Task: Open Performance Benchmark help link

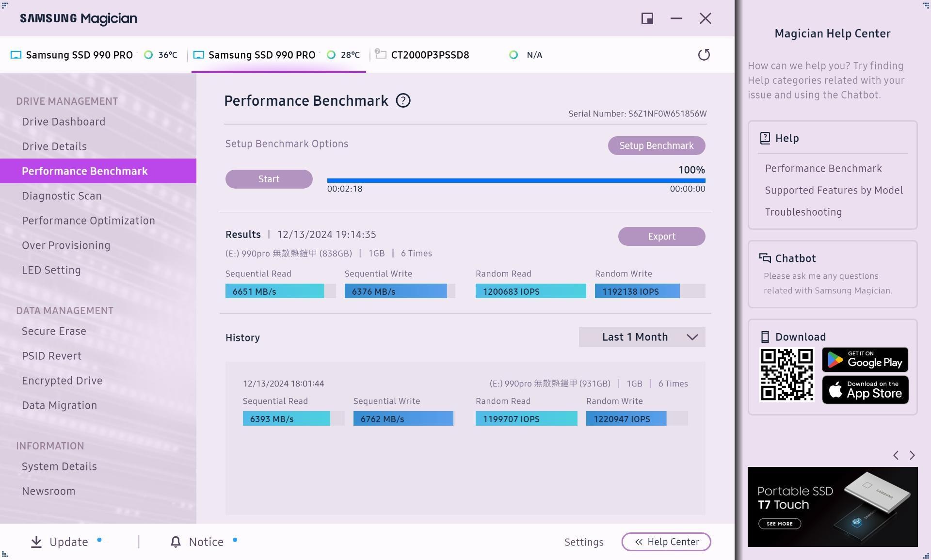Action: (823, 169)
